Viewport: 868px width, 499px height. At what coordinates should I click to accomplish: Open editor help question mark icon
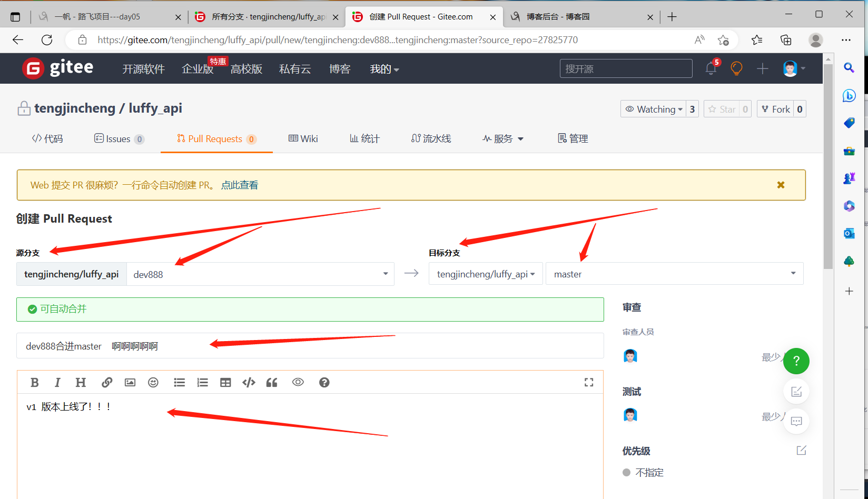[x=324, y=383]
